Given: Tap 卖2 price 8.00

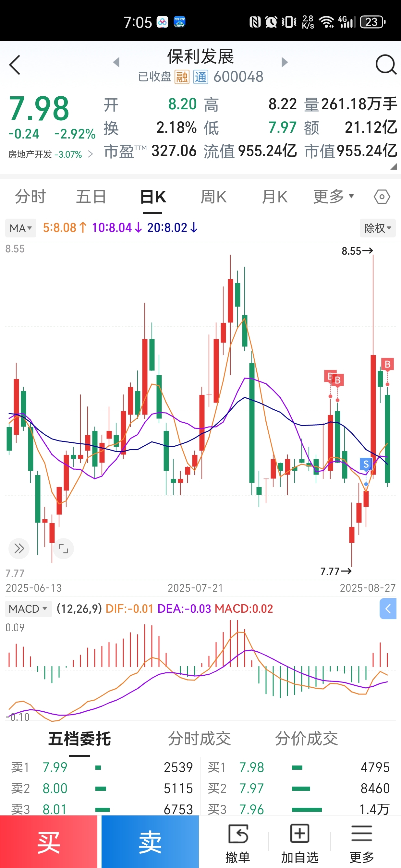Looking at the screenshot, I should click(x=55, y=789).
